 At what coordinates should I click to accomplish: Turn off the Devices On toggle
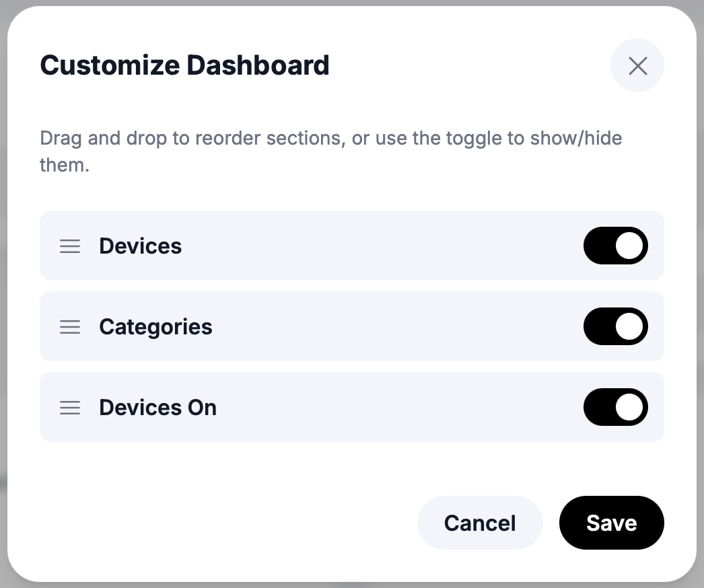[616, 407]
